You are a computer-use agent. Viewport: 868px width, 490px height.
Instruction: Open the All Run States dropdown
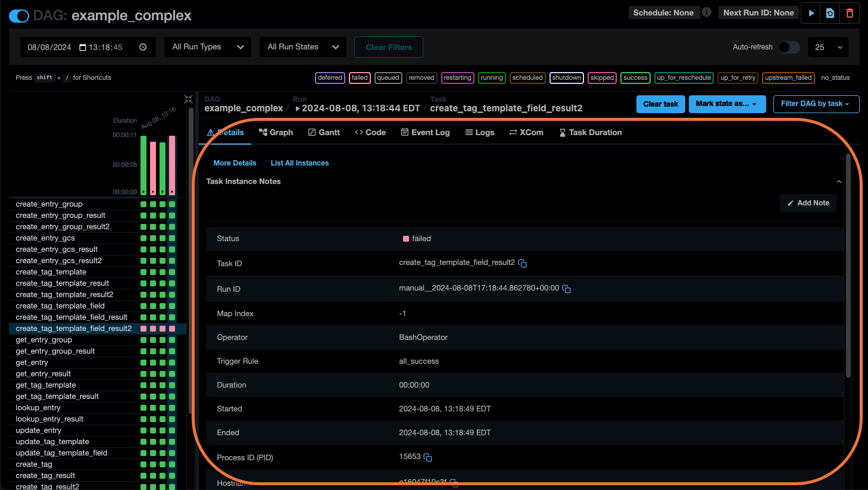pos(302,46)
